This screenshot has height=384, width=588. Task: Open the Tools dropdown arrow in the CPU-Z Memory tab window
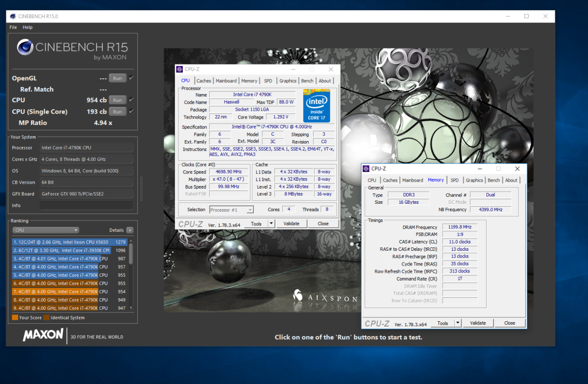pyautogui.click(x=458, y=323)
